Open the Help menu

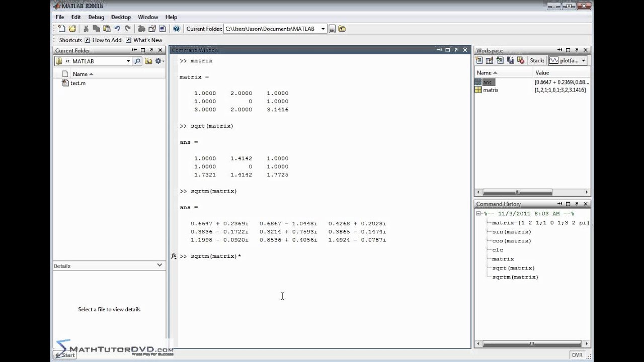point(171,17)
